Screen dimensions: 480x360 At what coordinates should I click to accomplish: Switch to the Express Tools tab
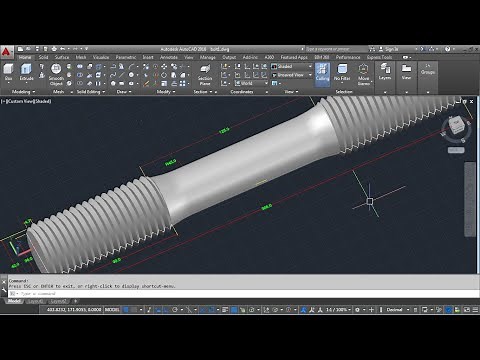point(379,57)
